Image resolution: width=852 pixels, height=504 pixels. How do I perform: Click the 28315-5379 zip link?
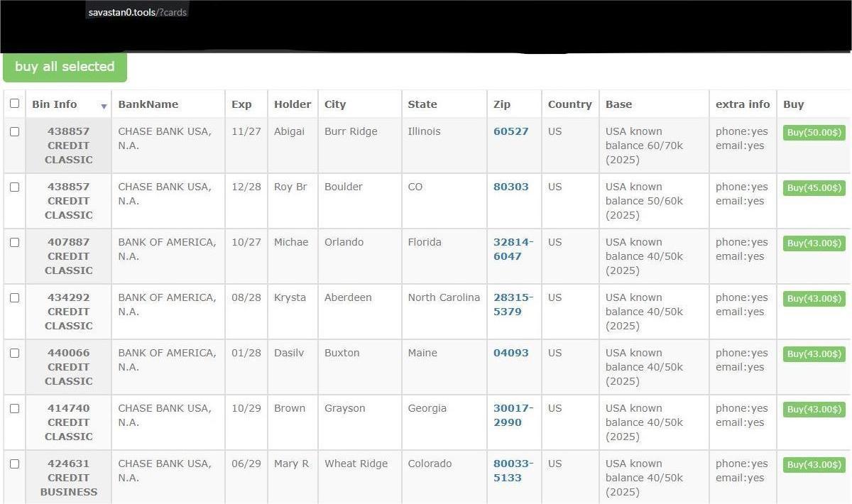point(513,305)
